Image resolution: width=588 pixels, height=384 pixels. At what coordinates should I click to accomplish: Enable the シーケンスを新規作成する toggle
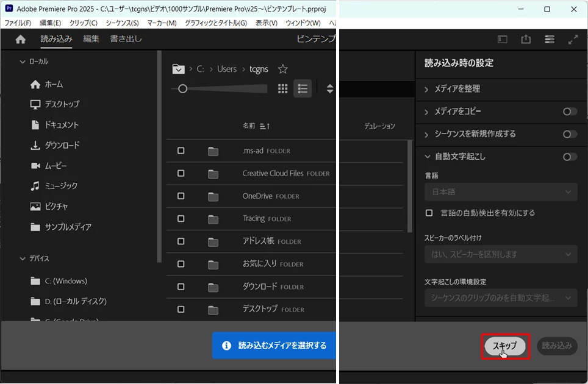click(570, 134)
